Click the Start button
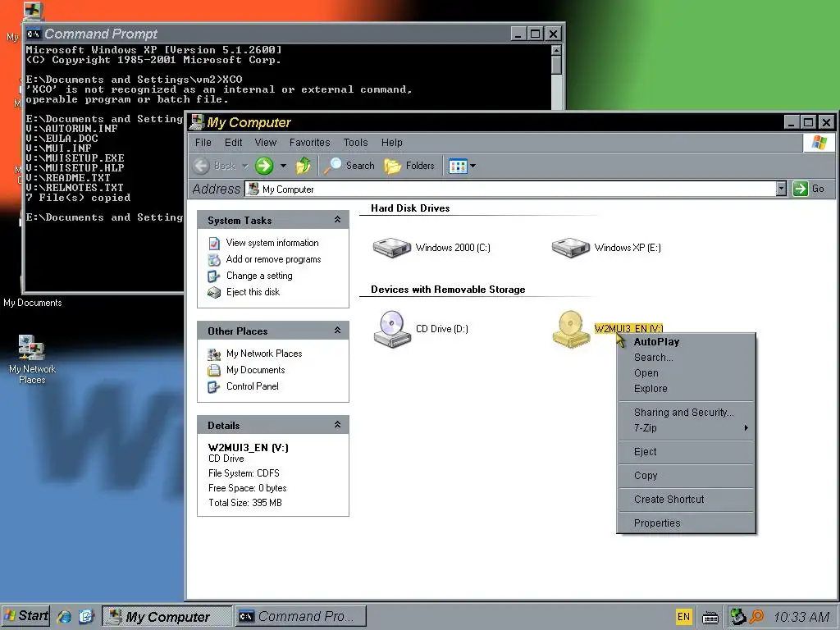The height and width of the screenshot is (630, 840). 26,616
